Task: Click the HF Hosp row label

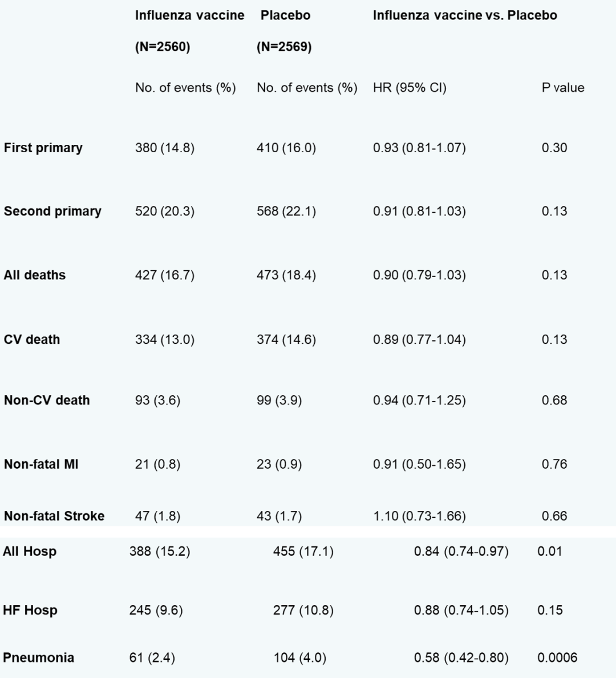Action: pos(30,610)
